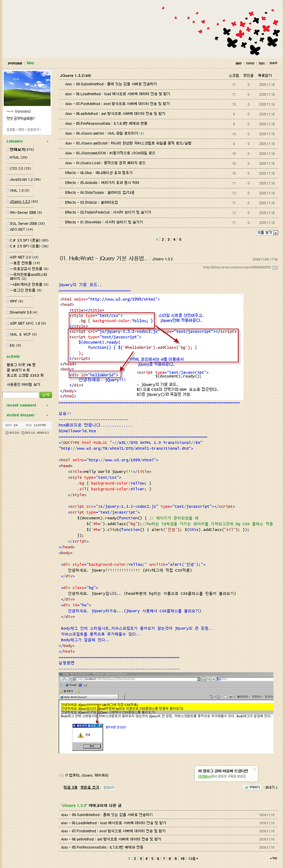Click the 공감하기 button
This screenshot has height=868, width=285.
pos(108,788)
